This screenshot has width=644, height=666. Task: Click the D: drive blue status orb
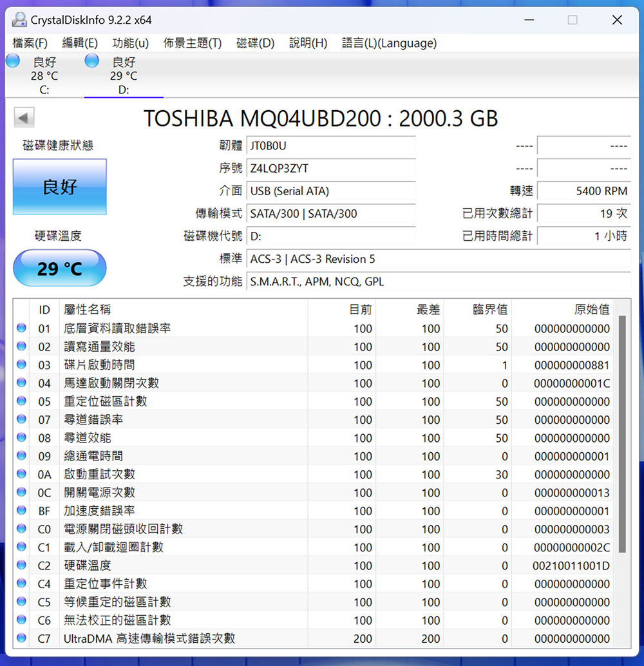pyautogui.click(x=92, y=61)
